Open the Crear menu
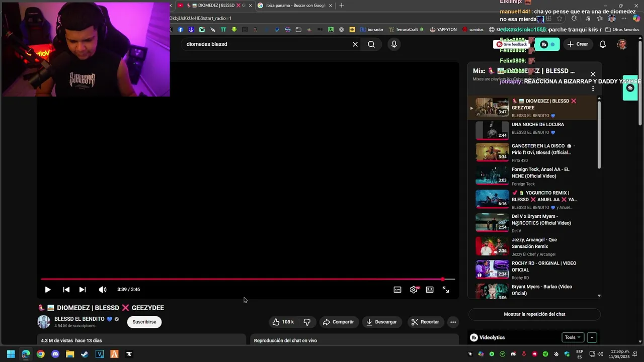Image resolution: width=644 pixels, height=362 pixels. click(x=578, y=44)
